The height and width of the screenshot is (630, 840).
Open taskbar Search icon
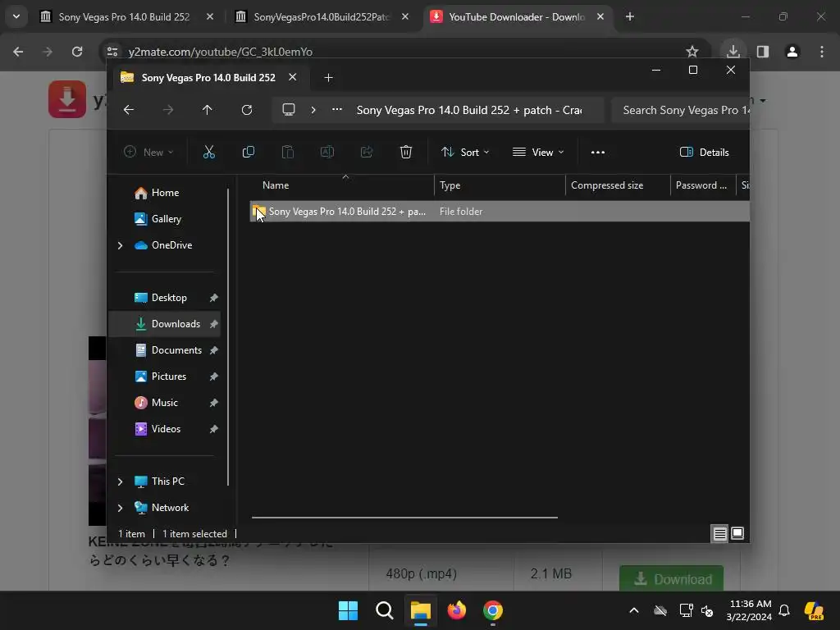click(x=385, y=610)
